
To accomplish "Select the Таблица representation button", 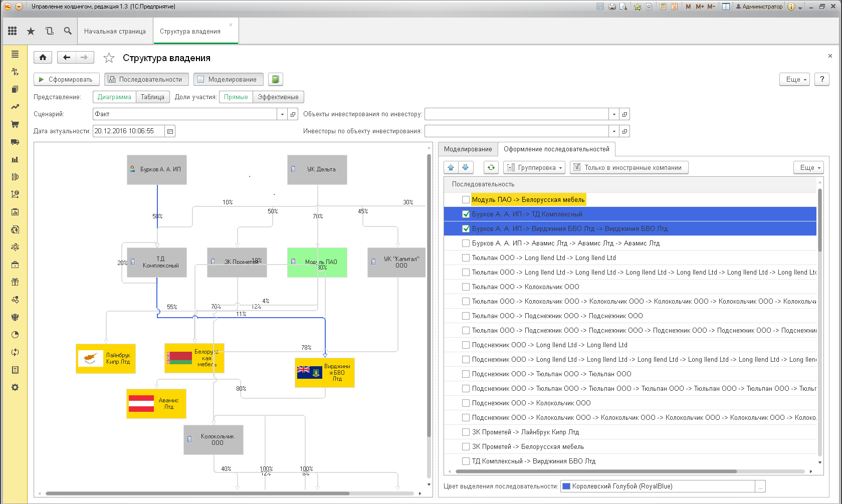I will point(152,97).
